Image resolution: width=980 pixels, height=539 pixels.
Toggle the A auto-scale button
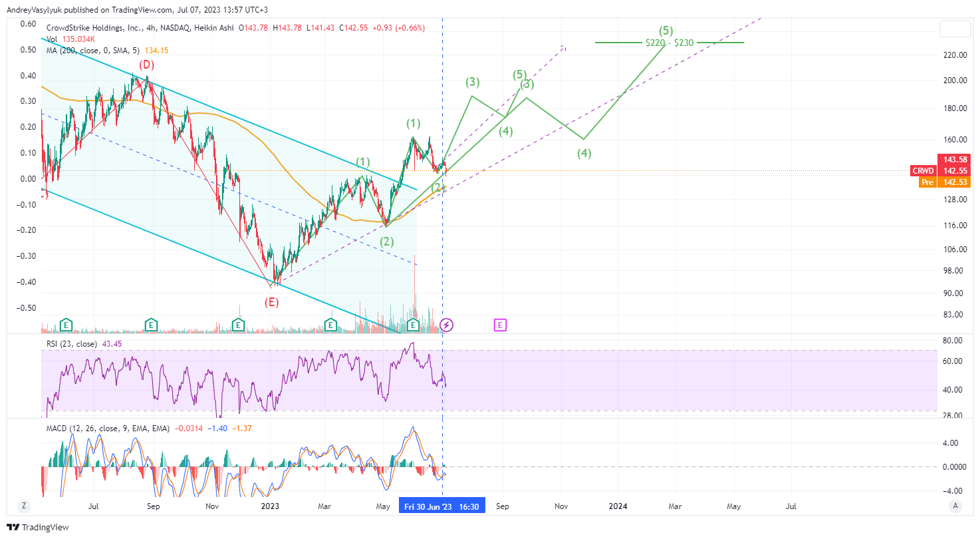point(955,506)
